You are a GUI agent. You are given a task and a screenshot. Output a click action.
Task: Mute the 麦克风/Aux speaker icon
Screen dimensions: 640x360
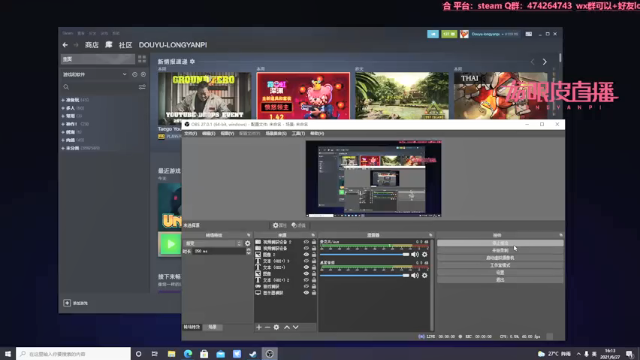click(x=415, y=255)
